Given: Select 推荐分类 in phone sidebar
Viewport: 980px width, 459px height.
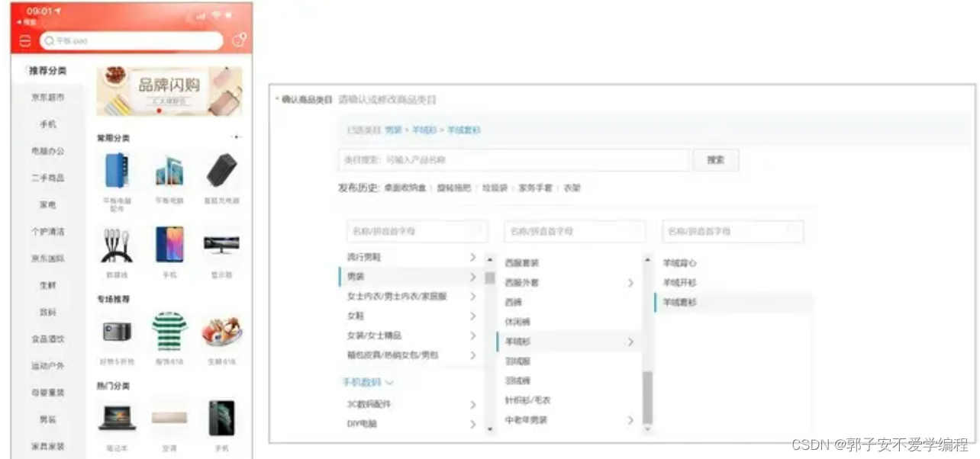Looking at the screenshot, I should coord(47,71).
